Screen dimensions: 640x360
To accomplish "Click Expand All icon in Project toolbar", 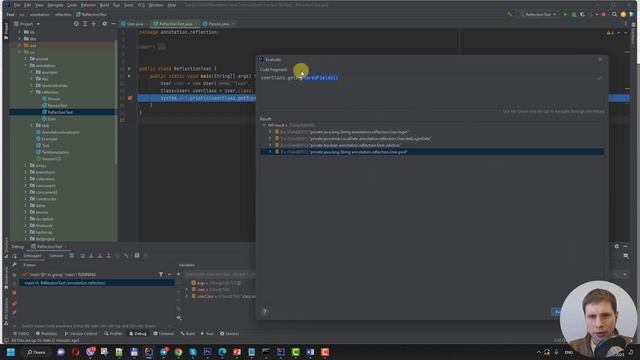I will (85, 24).
